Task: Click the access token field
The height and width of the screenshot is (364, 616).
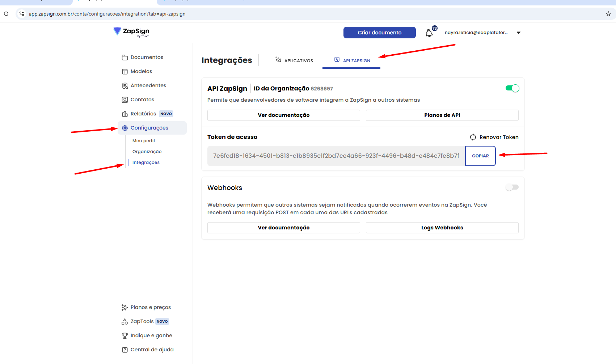Action: click(x=336, y=156)
